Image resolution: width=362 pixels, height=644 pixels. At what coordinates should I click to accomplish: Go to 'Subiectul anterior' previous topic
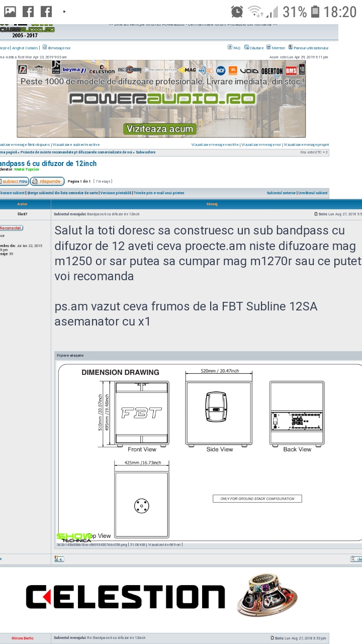(x=281, y=193)
